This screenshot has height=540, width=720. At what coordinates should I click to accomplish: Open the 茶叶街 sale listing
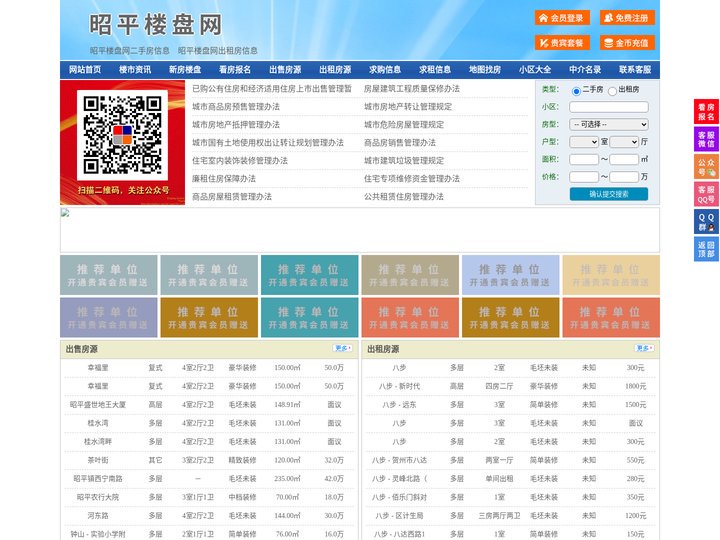coord(98,460)
